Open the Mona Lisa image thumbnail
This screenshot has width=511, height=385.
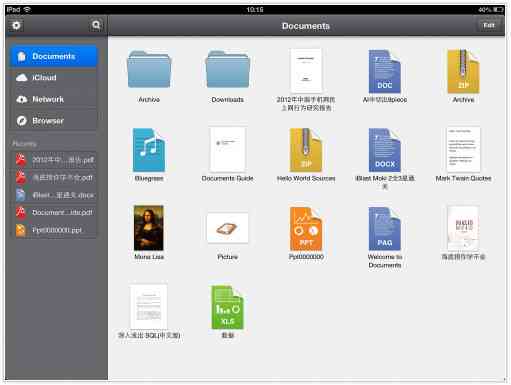(149, 228)
